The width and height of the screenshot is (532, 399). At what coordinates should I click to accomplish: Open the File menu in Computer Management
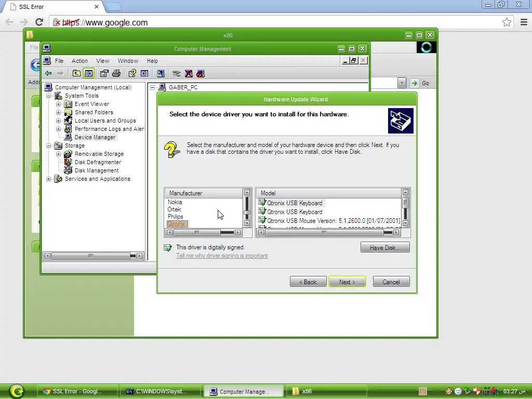click(59, 61)
